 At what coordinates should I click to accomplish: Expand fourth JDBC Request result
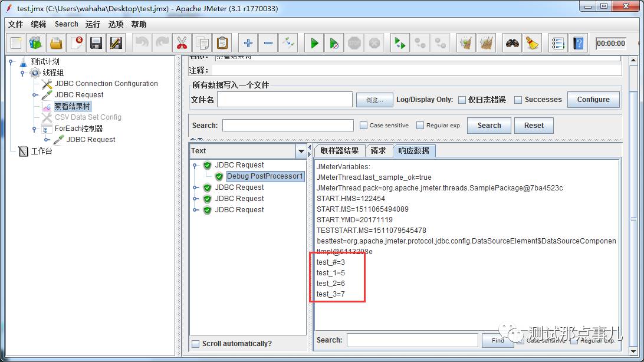pos(196,210)
